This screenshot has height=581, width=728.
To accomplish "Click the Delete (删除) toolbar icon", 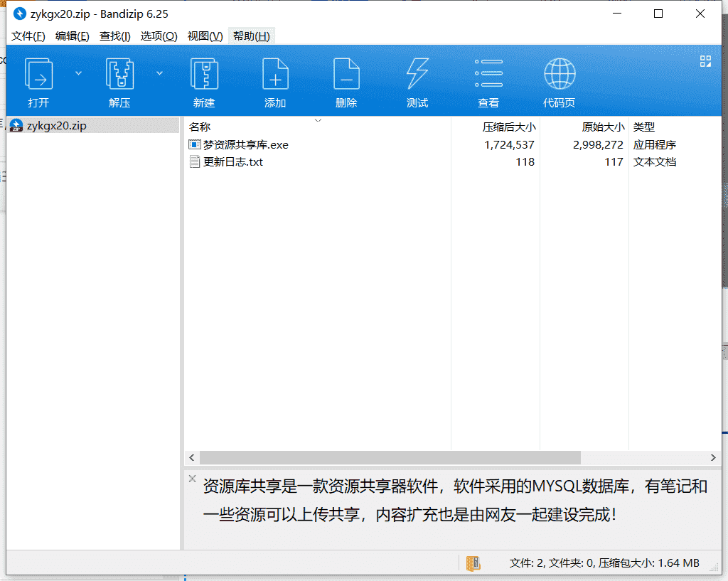I will click(346, 74).
